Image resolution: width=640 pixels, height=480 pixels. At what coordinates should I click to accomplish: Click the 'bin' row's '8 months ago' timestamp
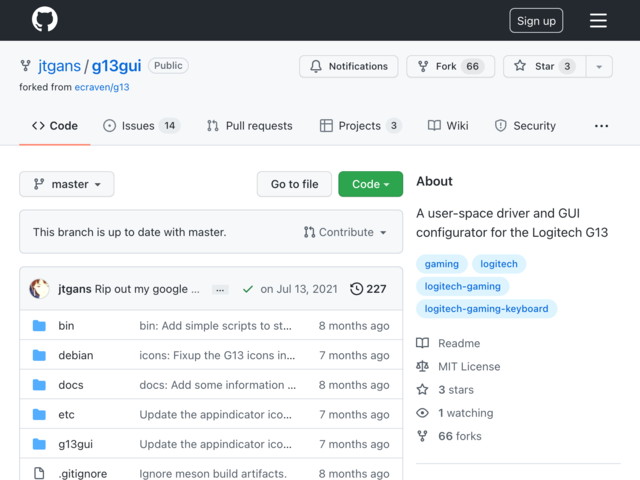tap(354, 326)
